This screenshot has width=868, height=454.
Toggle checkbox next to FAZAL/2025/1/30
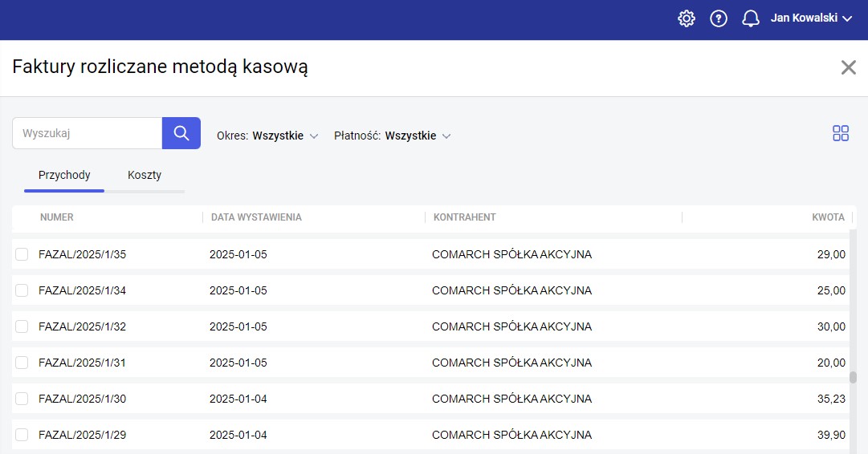pyautogui.click(x=22, y=399)
